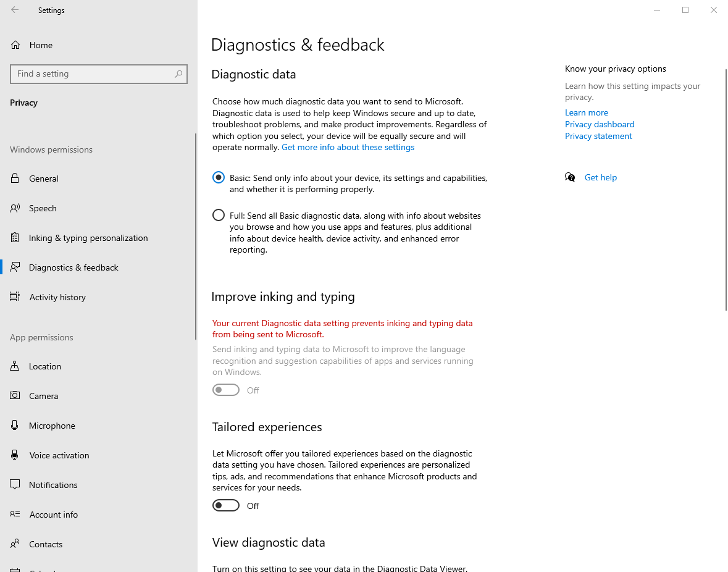Click the search magnifier icon
The height and width of the screenshot is (572, 728).
tap(178, 74)
